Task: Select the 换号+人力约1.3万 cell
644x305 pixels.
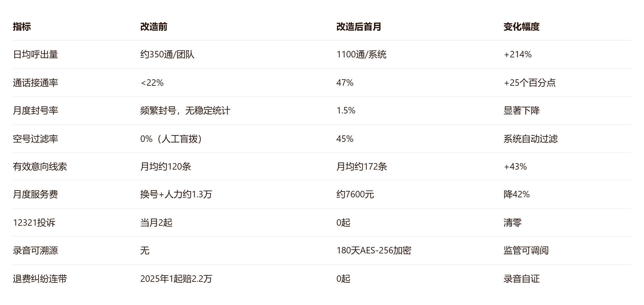Action: point(176,194)
